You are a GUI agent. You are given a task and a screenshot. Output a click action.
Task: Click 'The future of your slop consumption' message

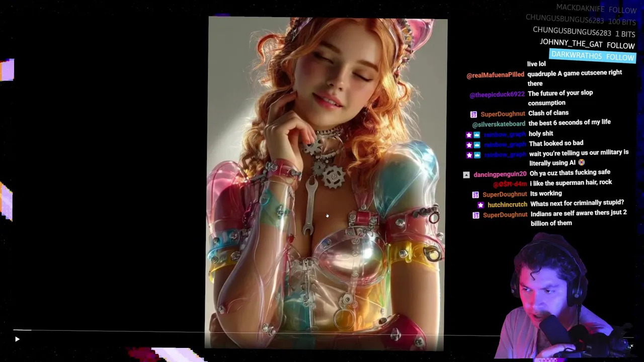[560, 98]
